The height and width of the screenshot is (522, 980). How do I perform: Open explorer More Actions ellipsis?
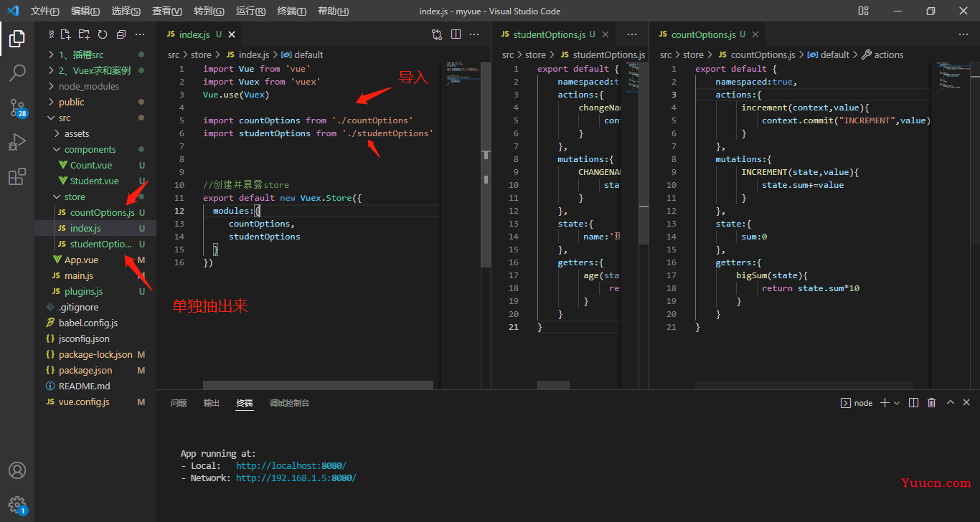coord(141,34)
